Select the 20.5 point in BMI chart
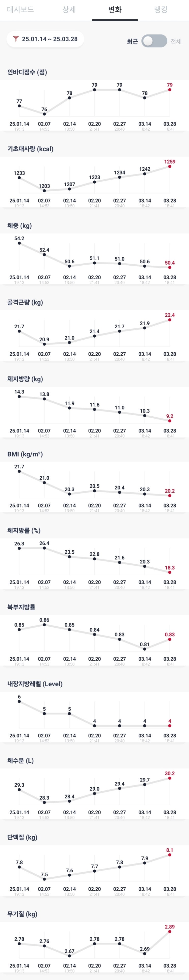The width and height of the screenshot is (189, 980). click(x=95, y=491)
